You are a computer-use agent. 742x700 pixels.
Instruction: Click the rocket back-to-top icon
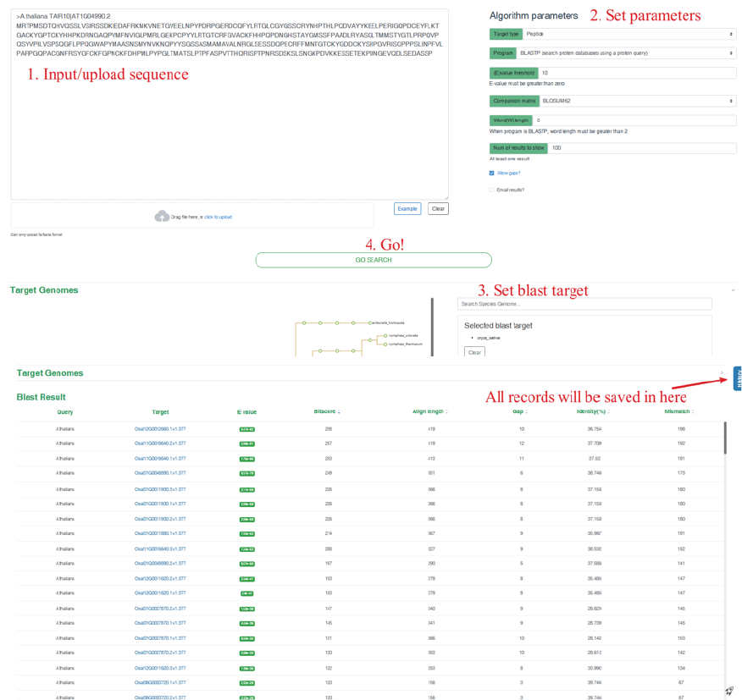pyautogui.click(x=728, y=691)
